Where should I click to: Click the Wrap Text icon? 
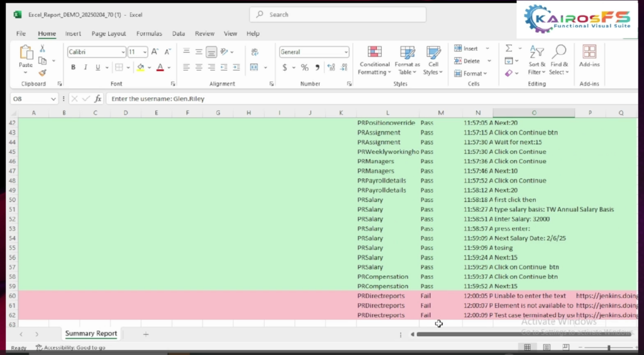click(255, 52)
